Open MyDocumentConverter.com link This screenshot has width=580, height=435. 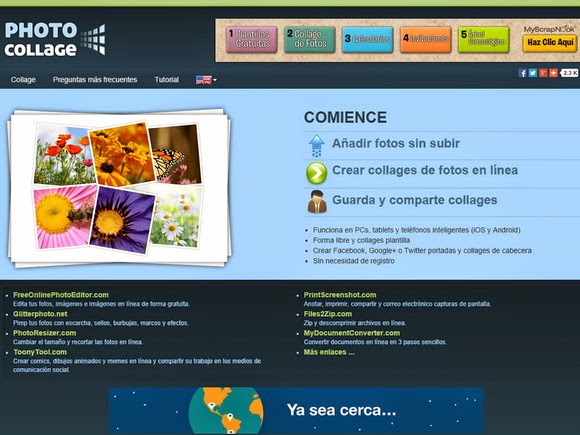(352, 333)
